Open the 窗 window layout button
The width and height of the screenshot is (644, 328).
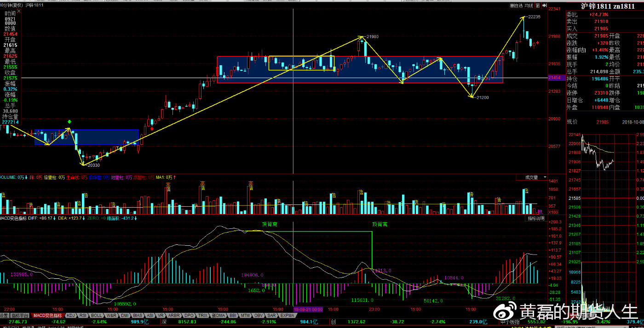(538, 6)
